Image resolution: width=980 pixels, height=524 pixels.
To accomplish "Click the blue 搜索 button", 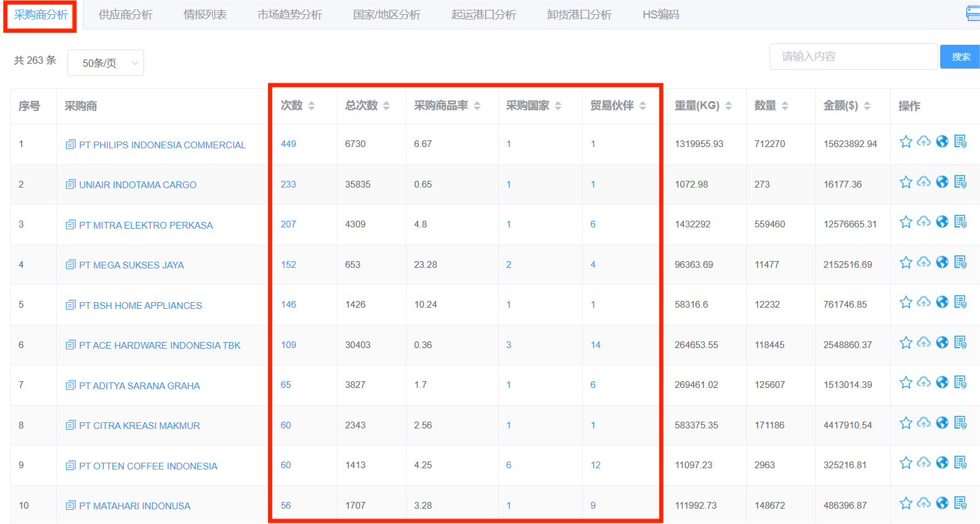I will (x=960, y=57).
